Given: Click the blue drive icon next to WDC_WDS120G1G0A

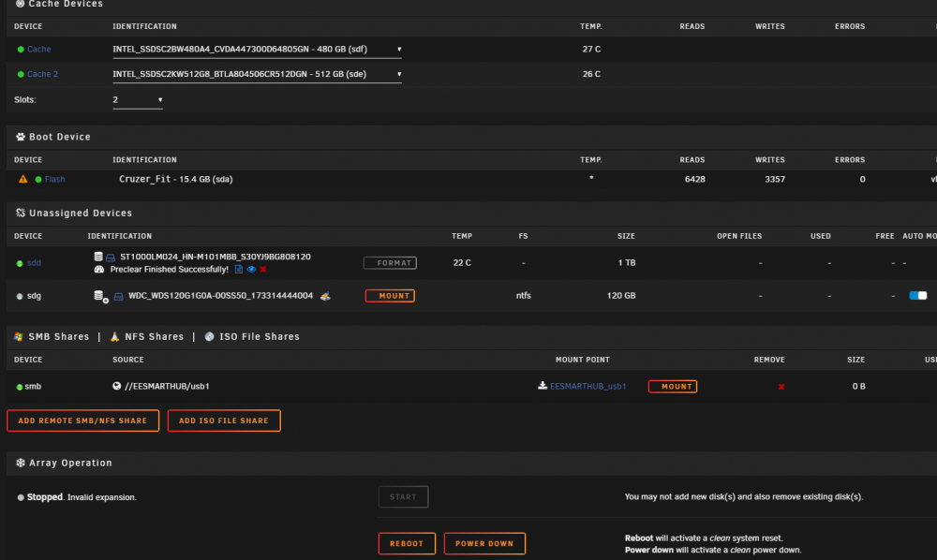Looking at the screenshot, I should [x=118, y=296].
